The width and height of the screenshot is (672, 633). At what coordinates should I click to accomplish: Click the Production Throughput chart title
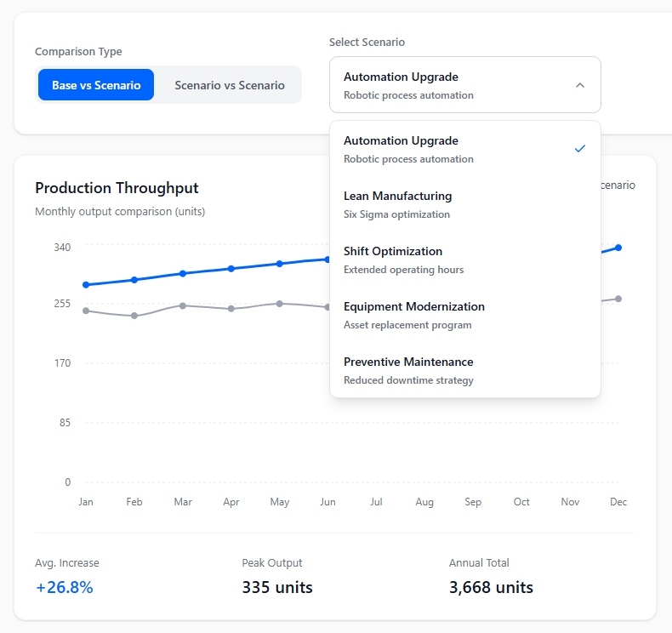[x=117, y=188]
